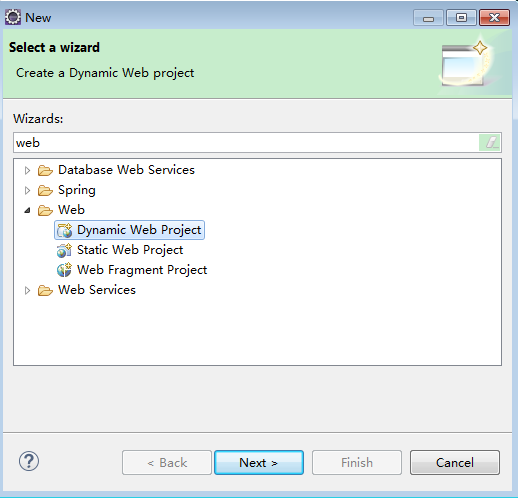Open help via the question mark icon

pyautogui.click(x=29, y=461)
